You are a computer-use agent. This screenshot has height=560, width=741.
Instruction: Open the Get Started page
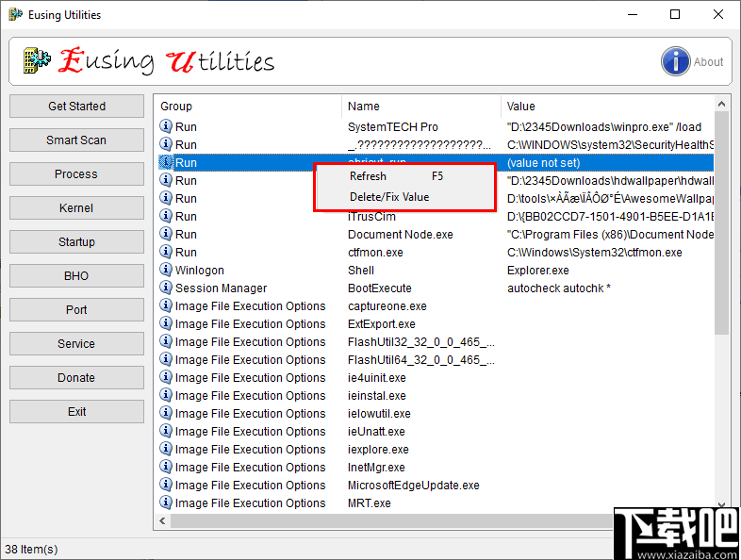tap(76, 106)
